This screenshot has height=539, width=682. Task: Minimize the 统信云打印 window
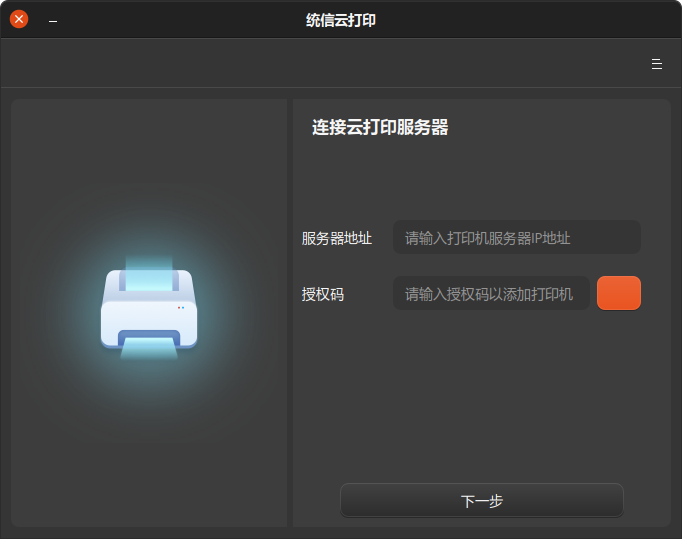click(x=53, y=21)
